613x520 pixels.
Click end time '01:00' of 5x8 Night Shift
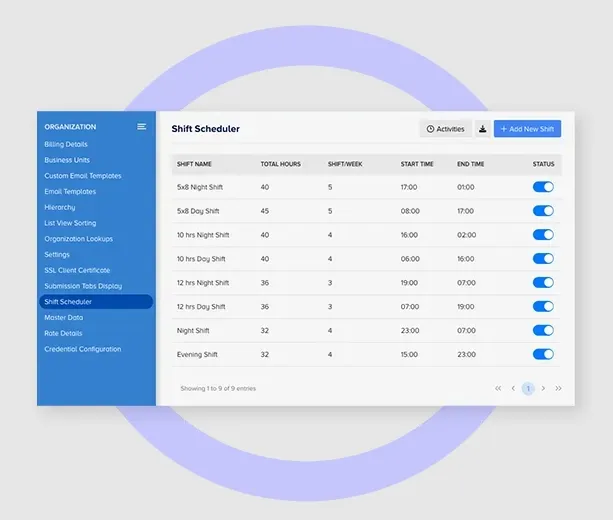(x=466, y=187)
